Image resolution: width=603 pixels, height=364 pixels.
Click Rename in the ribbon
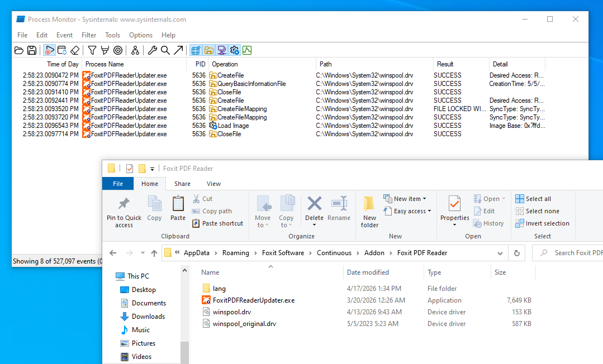click(339, 208)
